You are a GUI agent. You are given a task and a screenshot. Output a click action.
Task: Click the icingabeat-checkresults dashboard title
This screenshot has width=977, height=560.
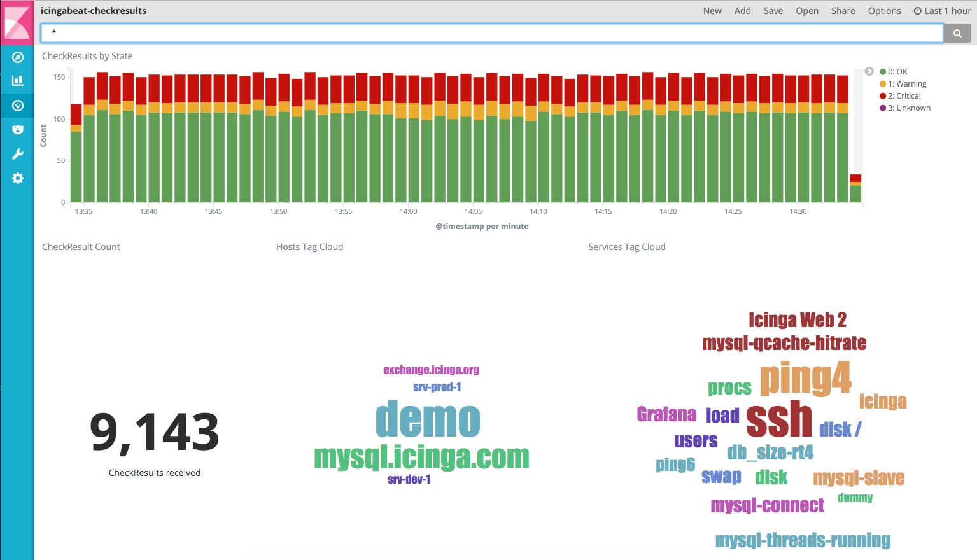point(94,11)
